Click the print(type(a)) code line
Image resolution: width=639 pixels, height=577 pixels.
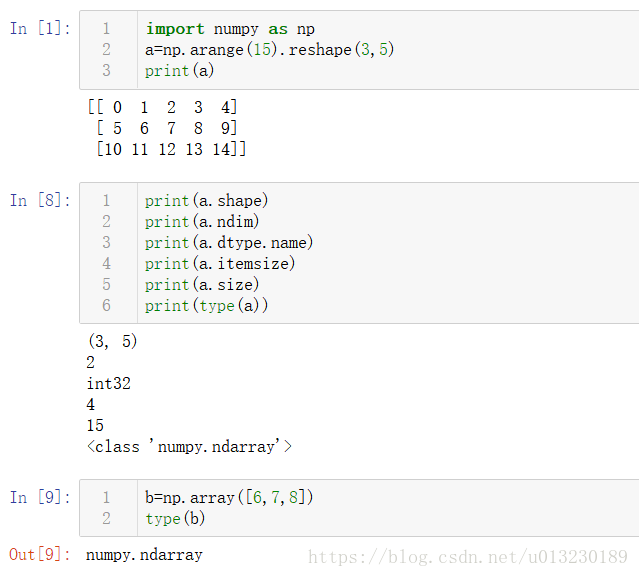(x=207, y=306)
